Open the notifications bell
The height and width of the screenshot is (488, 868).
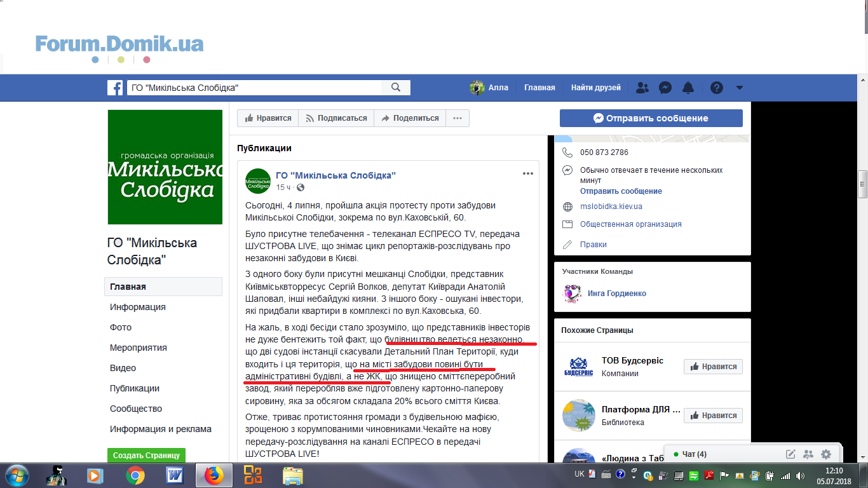pos(688,88)
